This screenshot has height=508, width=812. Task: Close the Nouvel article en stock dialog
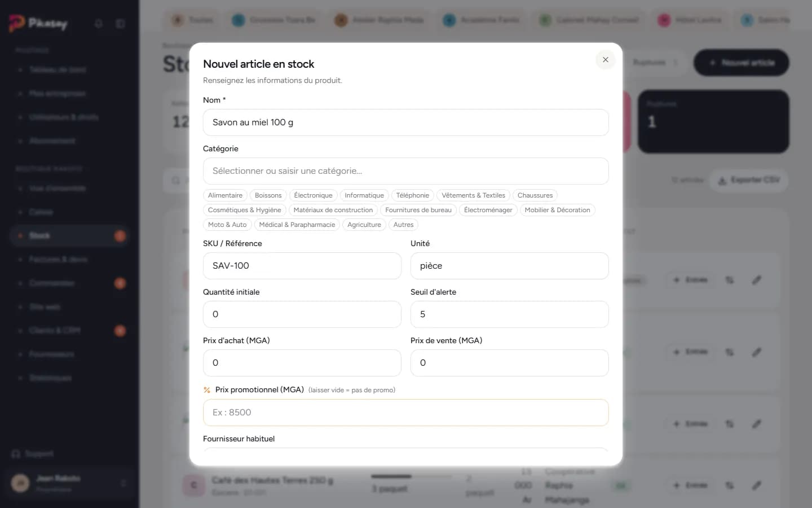click(x=605, y=60)
